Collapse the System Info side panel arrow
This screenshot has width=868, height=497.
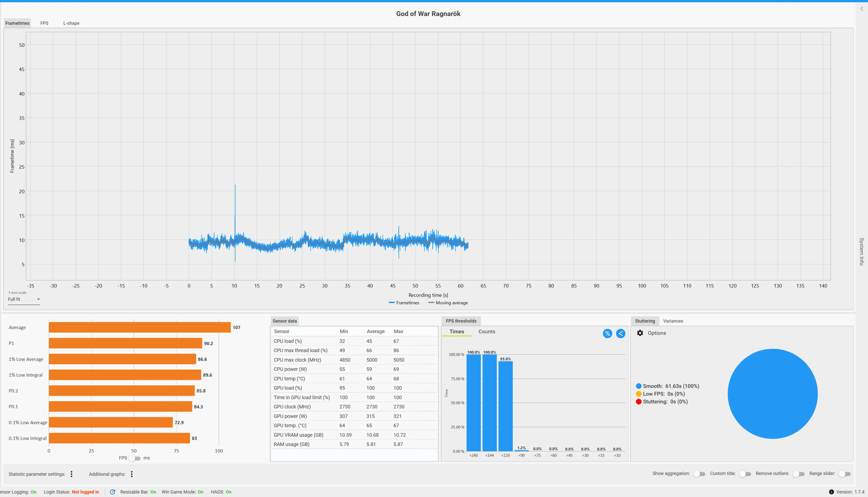point(862,9)
